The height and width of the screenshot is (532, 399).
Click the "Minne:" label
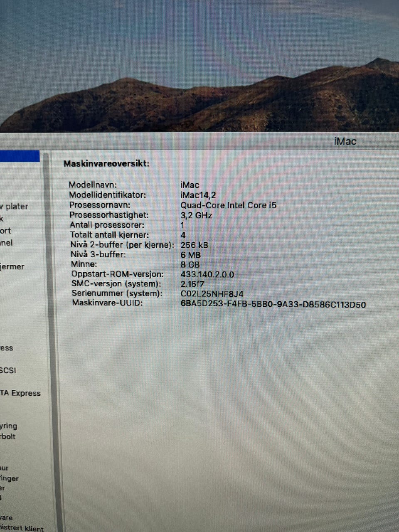(x=84, y=264)
